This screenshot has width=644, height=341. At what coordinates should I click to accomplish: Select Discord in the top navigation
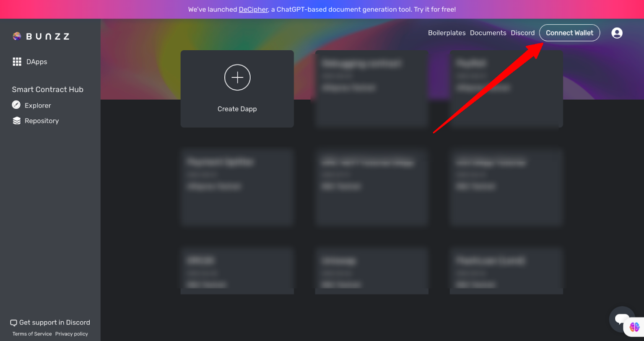pyautogui.click(x=523, y=33)
